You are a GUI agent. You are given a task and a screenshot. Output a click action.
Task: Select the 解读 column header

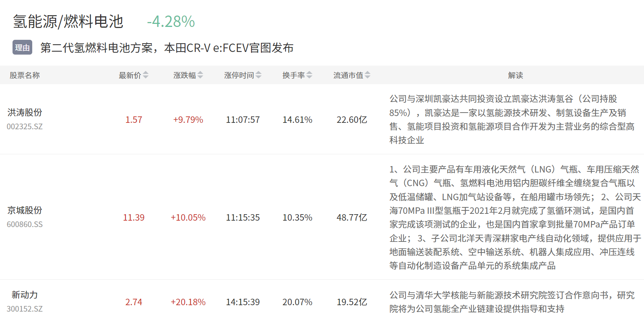pyautogui.click(x=515, y=75)
